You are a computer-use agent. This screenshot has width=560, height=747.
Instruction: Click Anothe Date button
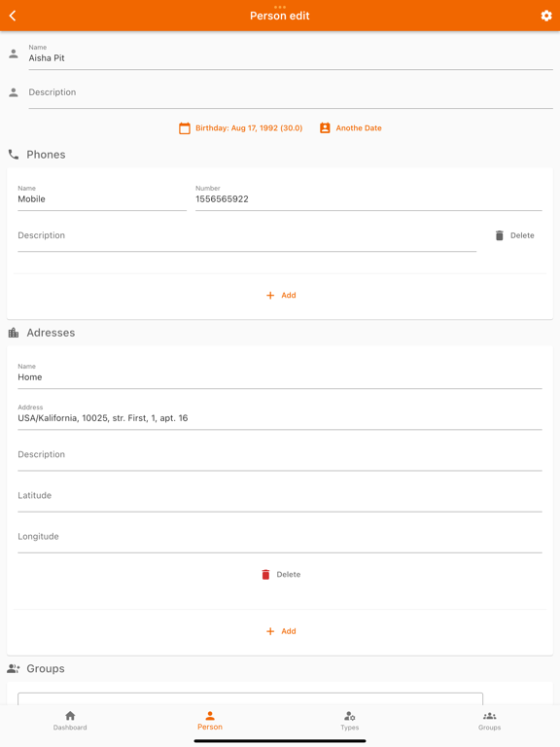point(351,128)
